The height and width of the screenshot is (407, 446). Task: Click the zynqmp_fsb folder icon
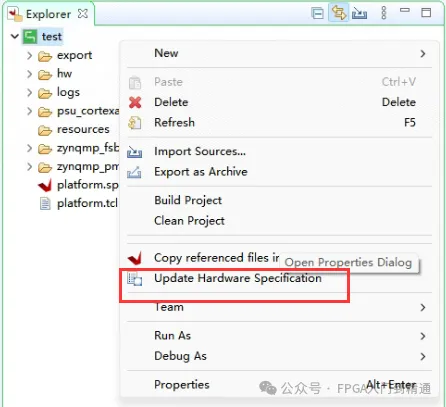(x=45, y=149)
